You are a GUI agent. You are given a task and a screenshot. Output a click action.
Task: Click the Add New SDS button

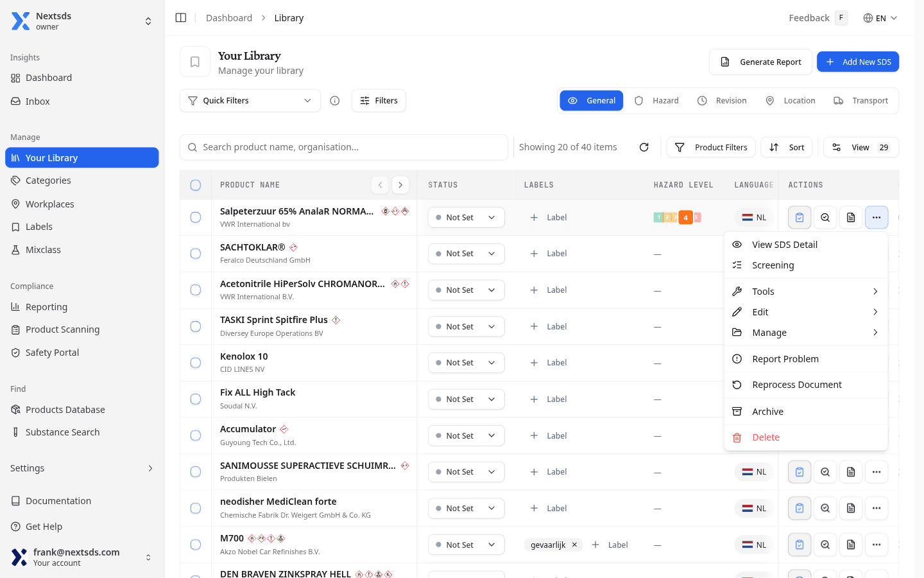coord(858,62)
